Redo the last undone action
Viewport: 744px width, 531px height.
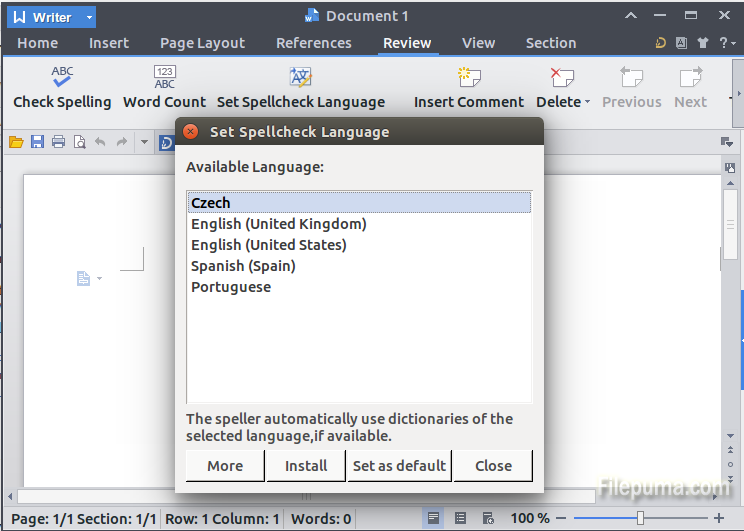coord(122,142)
